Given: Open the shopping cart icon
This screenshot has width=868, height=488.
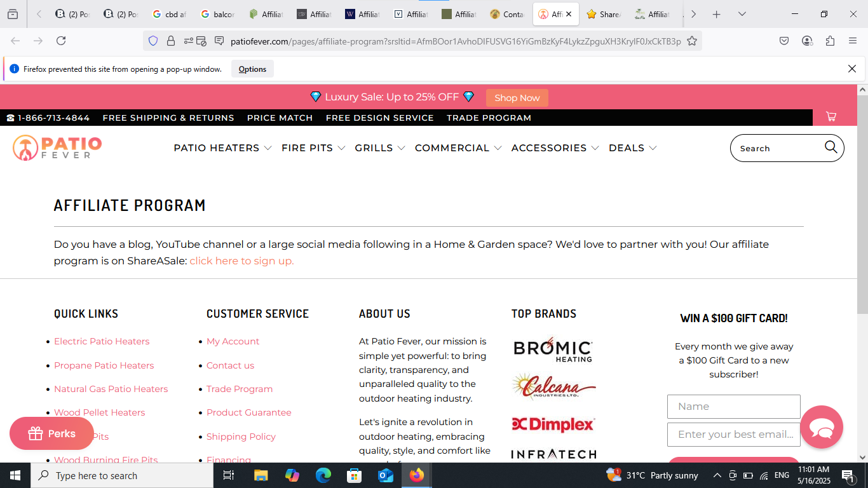Looking at the screenshot, I should [x=831, y=116].
